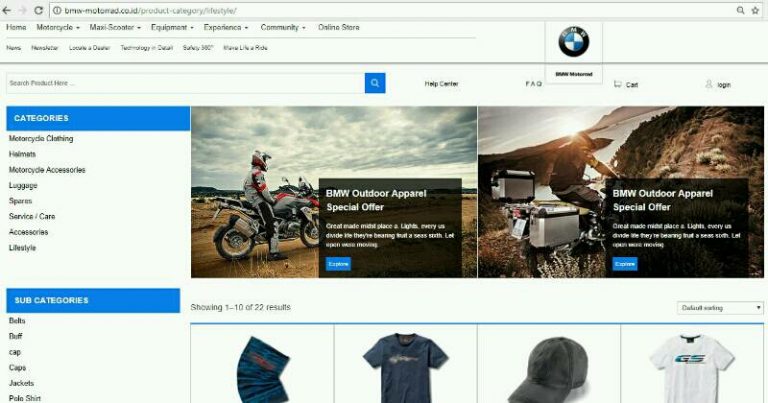Select the Helmets category
Screen dimensions: 768x403
(23, 154)
